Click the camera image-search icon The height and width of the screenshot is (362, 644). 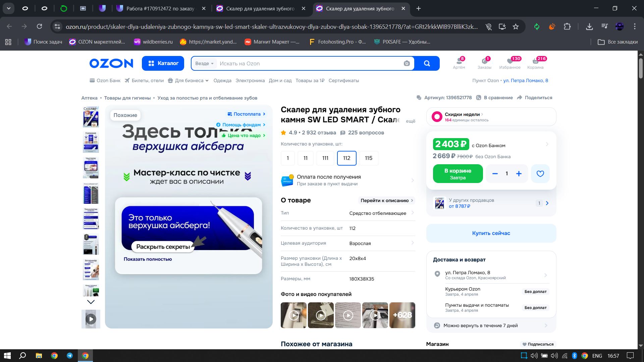coord(407,63)
